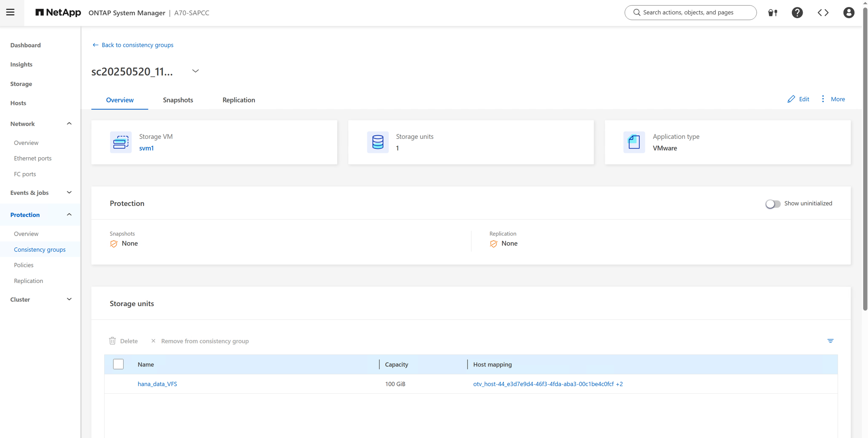Open the svm1 storage VM link
The height and width of the screenshot is (438, 868).
click(146, 148)
